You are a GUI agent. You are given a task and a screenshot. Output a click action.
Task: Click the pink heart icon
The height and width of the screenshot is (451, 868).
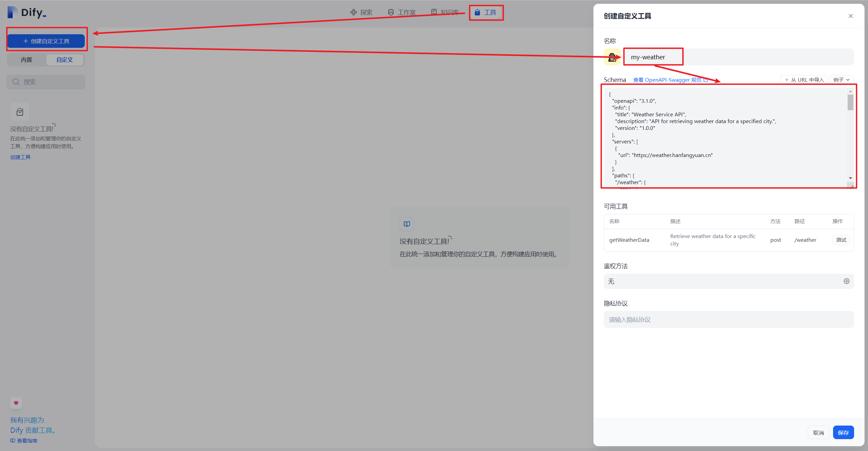16,403
